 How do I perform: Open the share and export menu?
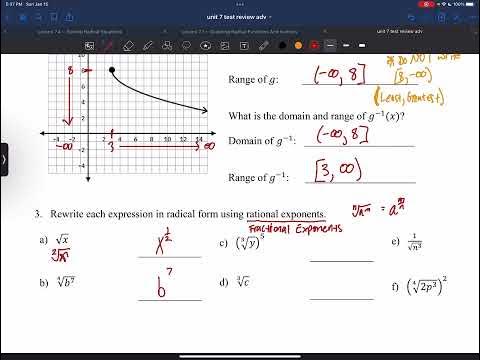pos(69,17)
